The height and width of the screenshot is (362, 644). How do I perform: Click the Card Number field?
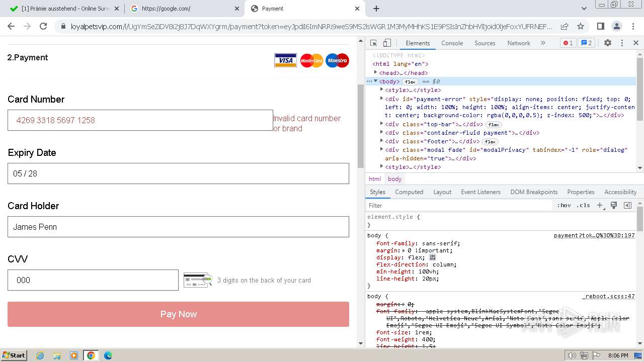click(140, 120)
